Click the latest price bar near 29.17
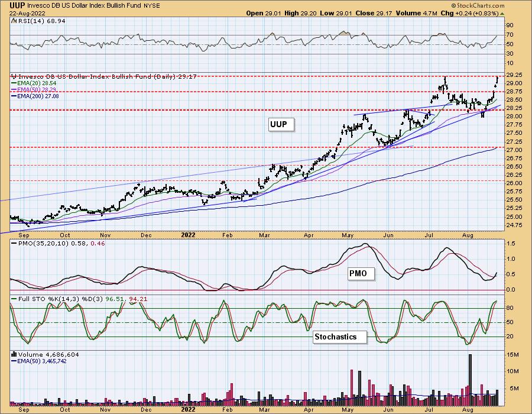This screenshot has height=414, width=532. coord(497,80)
